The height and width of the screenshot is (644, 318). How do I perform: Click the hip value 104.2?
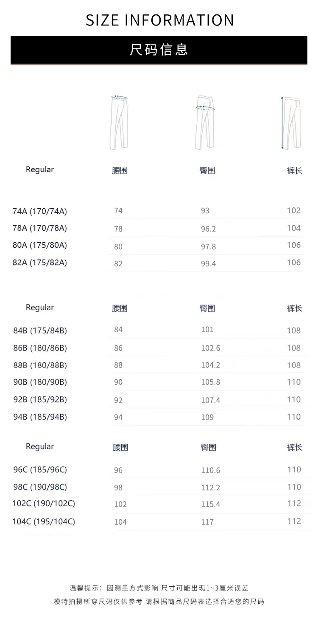point(210,365)
